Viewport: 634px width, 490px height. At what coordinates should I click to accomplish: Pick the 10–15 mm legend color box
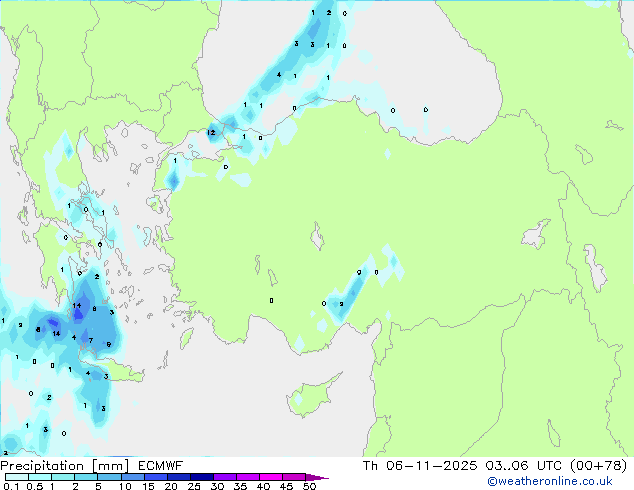132,477
